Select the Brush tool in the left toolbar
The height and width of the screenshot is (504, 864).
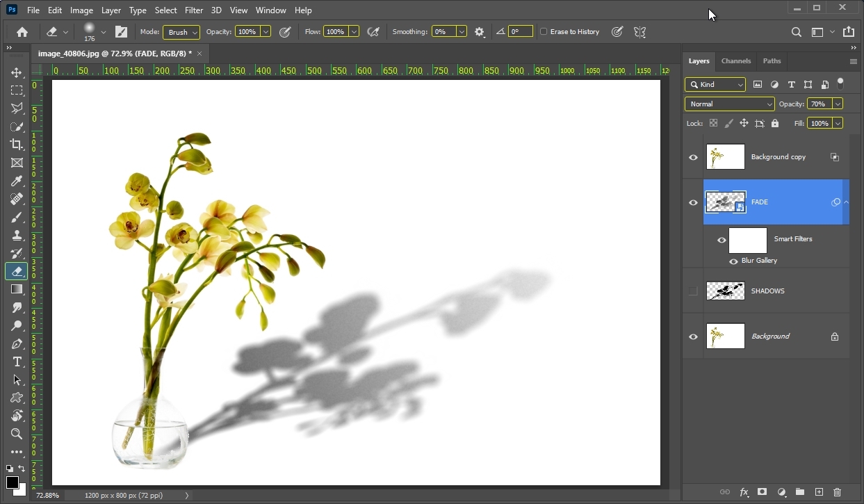point(17,217)
